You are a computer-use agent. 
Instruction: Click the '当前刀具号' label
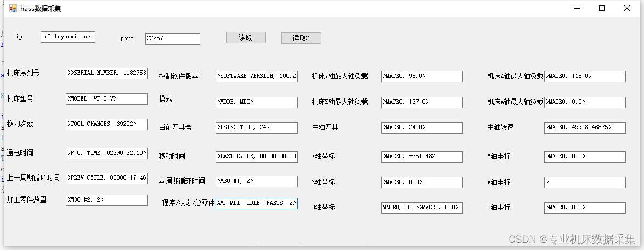[x=176, y=127]
